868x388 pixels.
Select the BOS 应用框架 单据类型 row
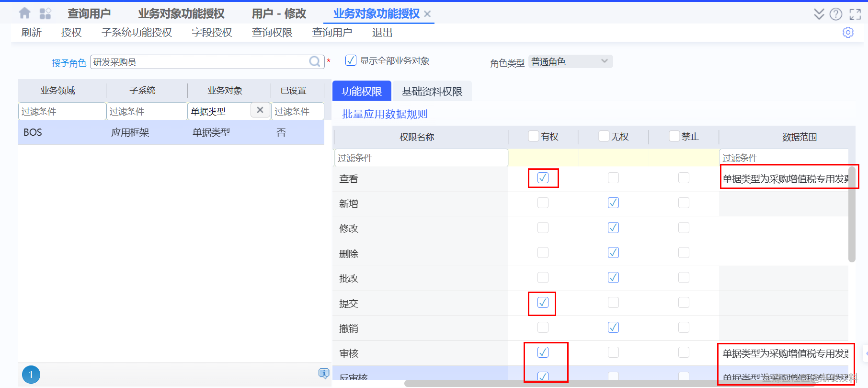[171, 132]
